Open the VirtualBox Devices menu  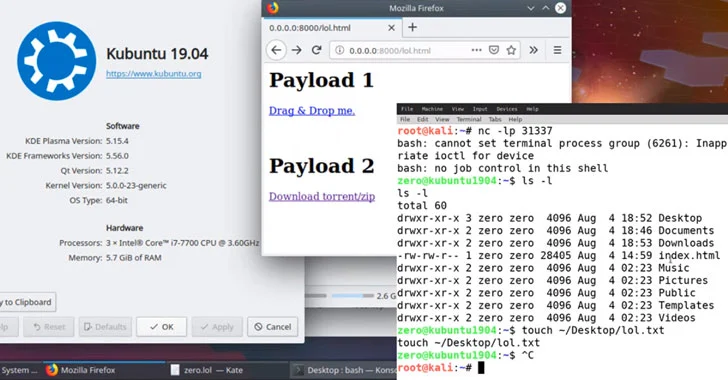pos(507,109)
